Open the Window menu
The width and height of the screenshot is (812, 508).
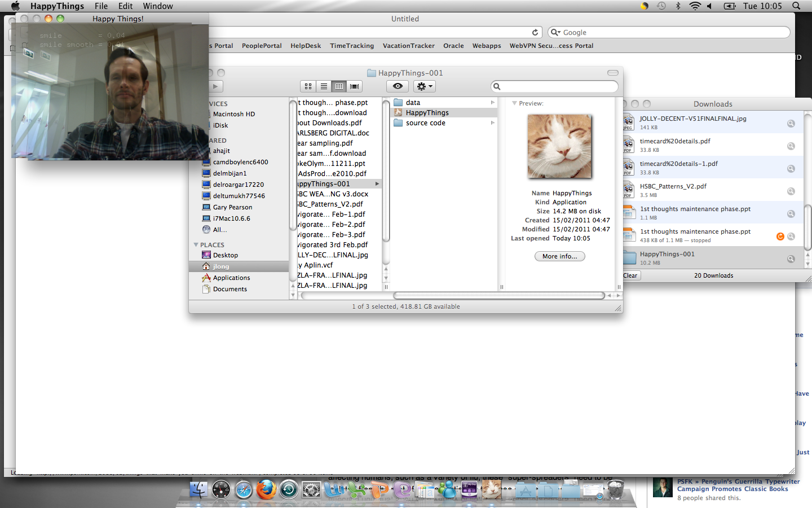[x=158, y=6]
